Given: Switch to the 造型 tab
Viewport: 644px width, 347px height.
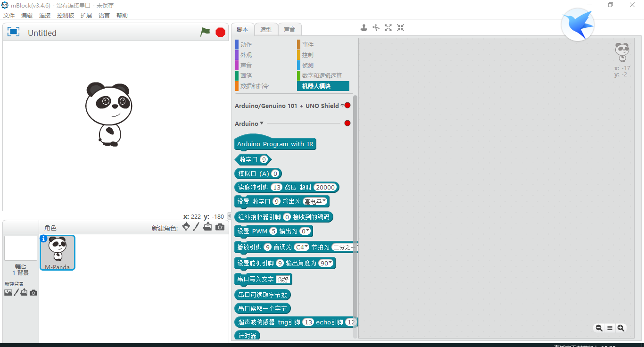Looking at the screenshot, I should tap(266, 29).
